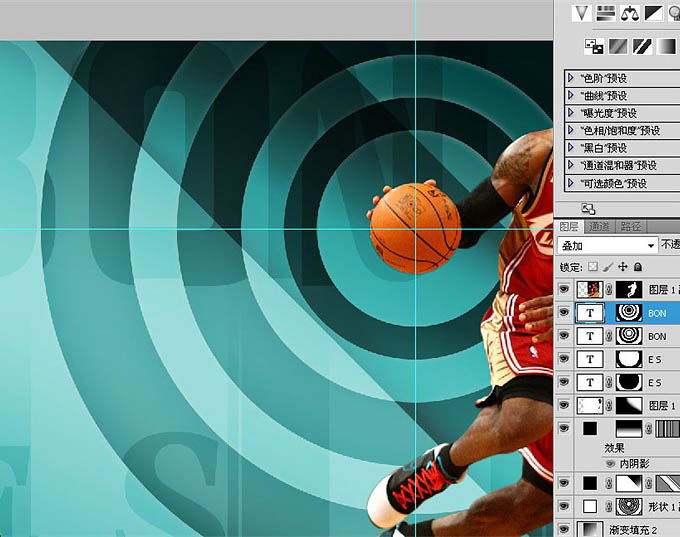Click the white dome mask of upper E S layer
680x537 pixels.
[629, 359]
